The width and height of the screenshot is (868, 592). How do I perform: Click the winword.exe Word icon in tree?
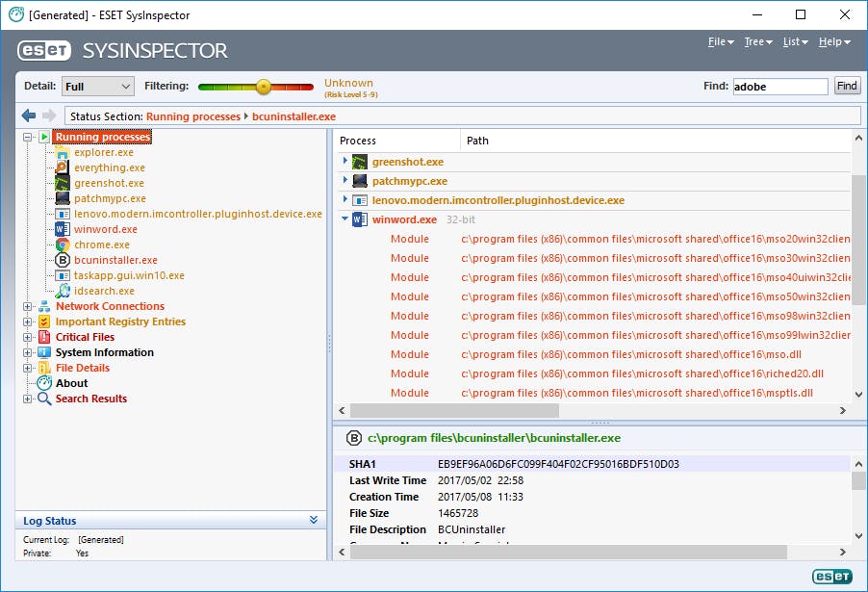pyautogui.click(x=63, y=229)
